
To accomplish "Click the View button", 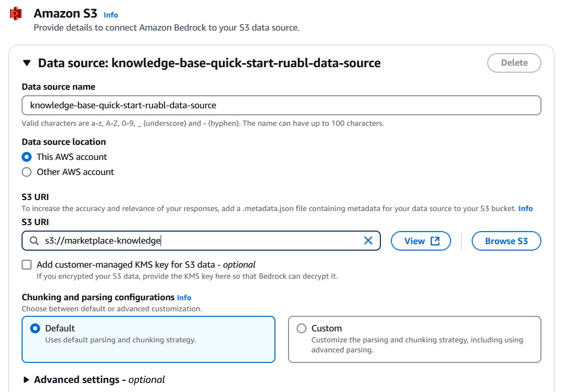I will tap(421, 241).
